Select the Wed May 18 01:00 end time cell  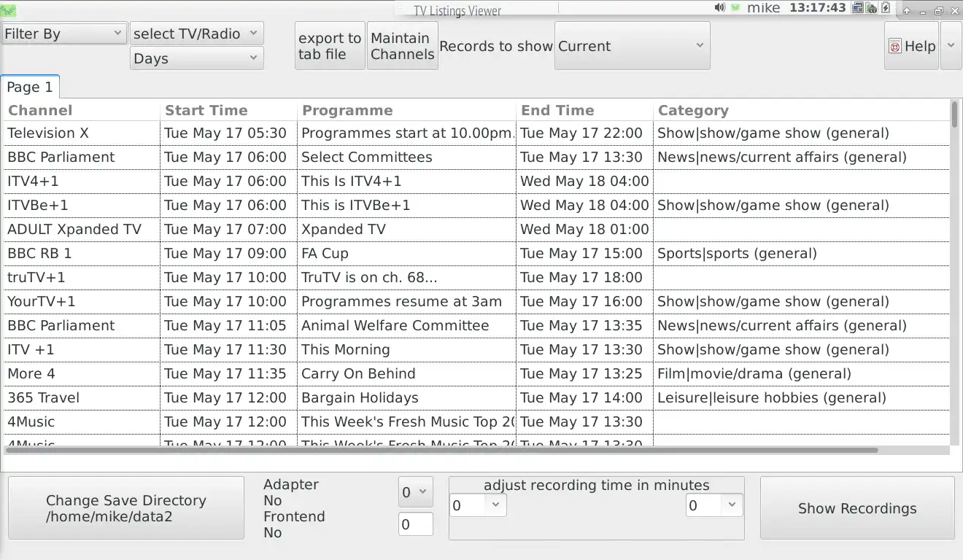point(585,230)
